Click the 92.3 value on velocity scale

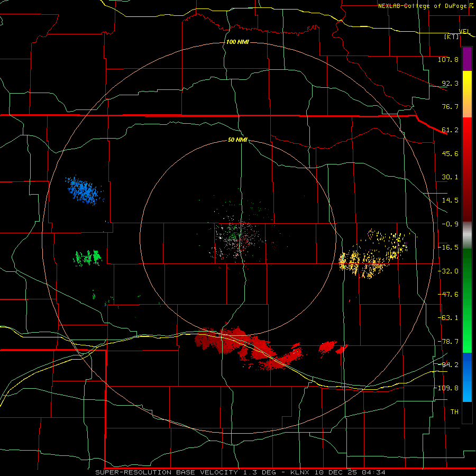pyautogui.click(x=450, y=83)
